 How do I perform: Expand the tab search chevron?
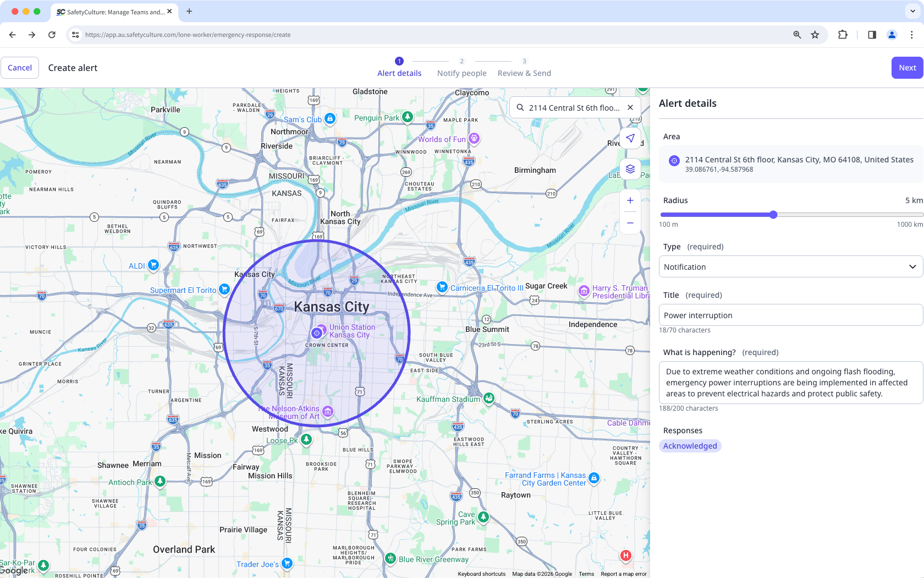point(913,11)
